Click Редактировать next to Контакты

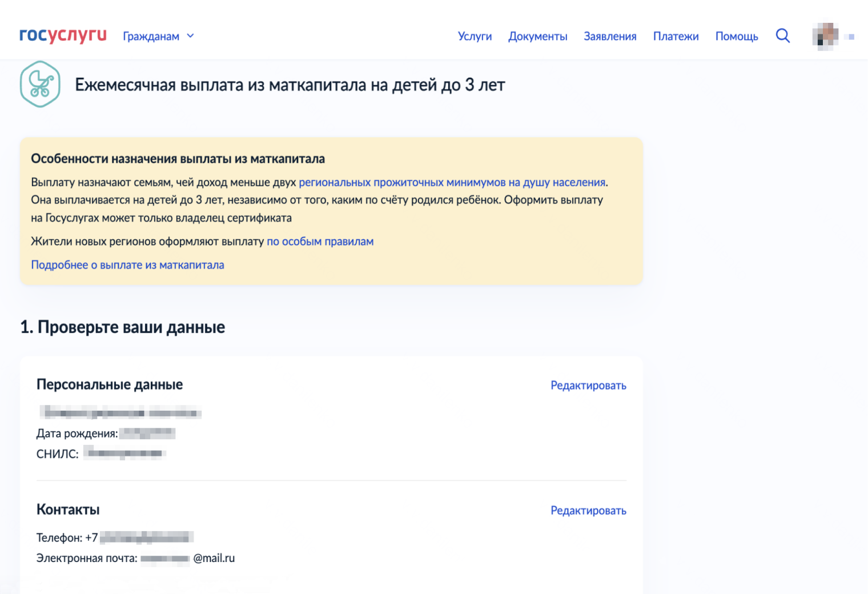point(588,510)
